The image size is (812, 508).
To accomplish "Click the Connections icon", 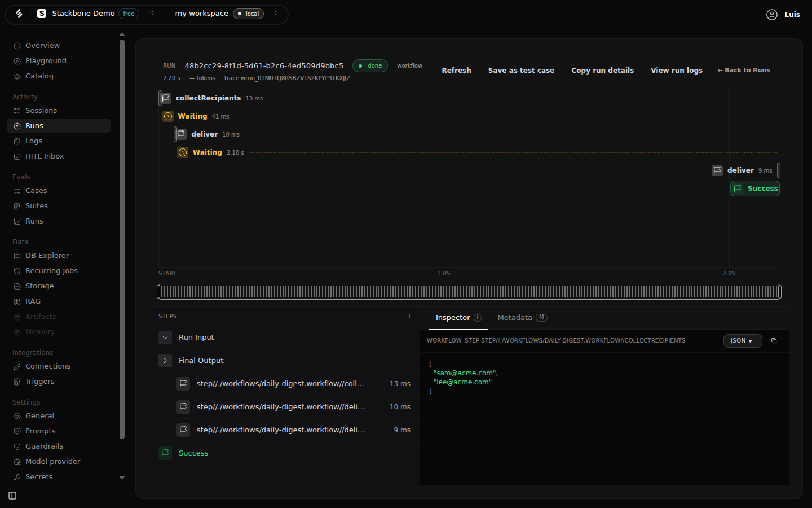I will pyautogui.click(x=17, y=366).
